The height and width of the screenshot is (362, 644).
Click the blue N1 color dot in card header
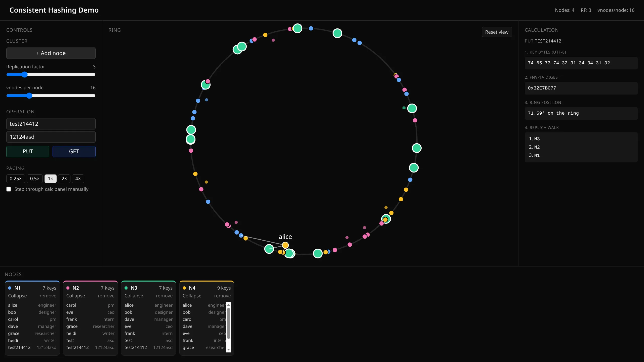coord(10,288)
